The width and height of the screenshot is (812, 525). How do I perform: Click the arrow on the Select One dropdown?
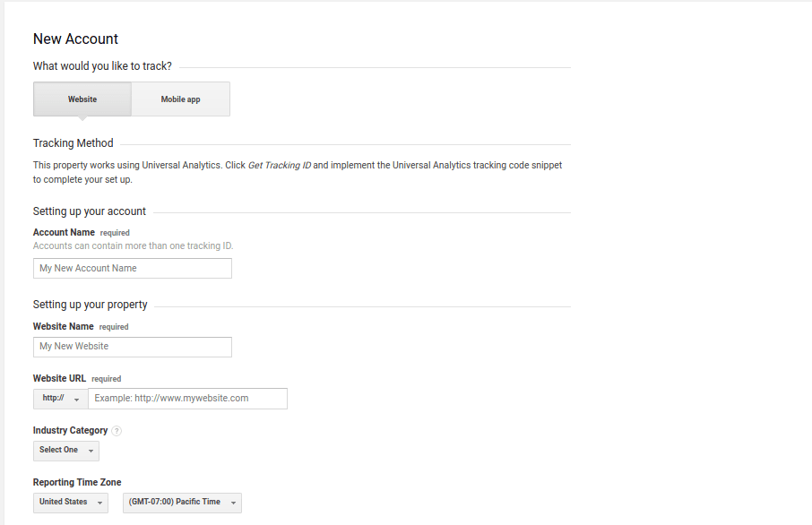point(89,450)
